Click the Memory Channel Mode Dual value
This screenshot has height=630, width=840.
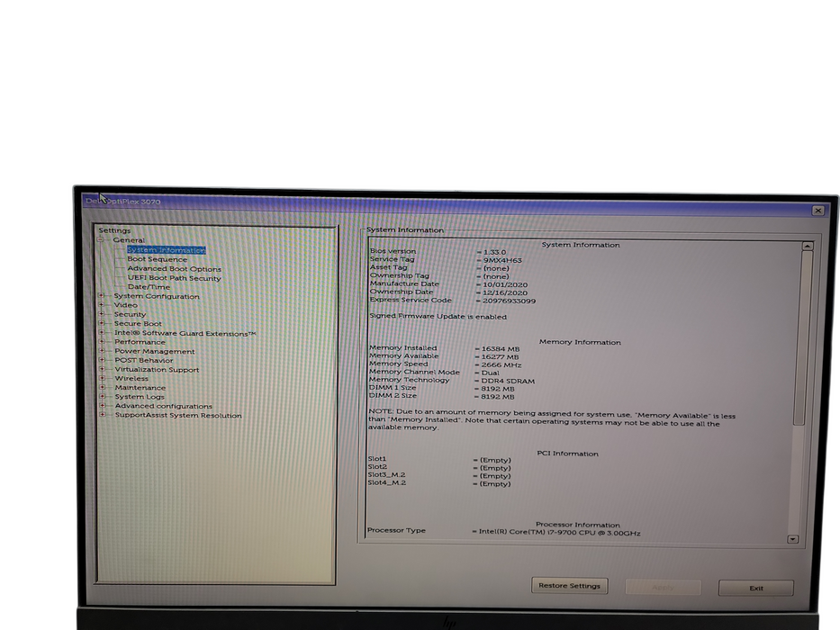click(490, 373)
